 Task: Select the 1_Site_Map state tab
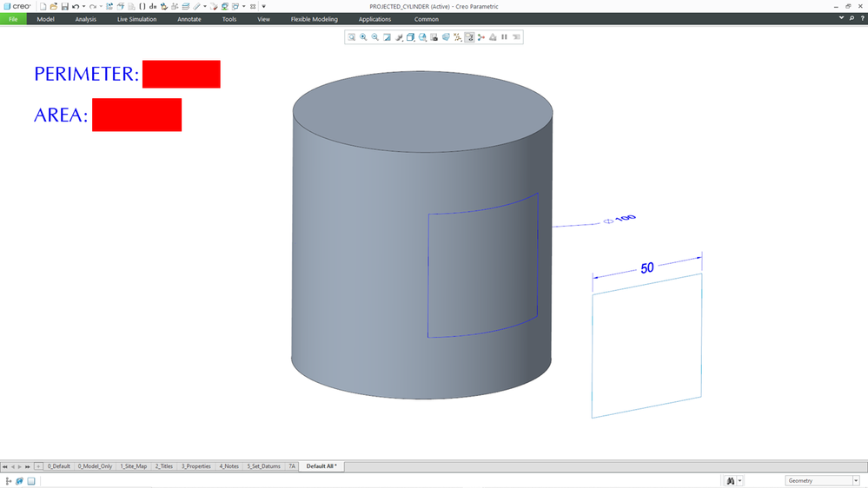pos(134,466)
